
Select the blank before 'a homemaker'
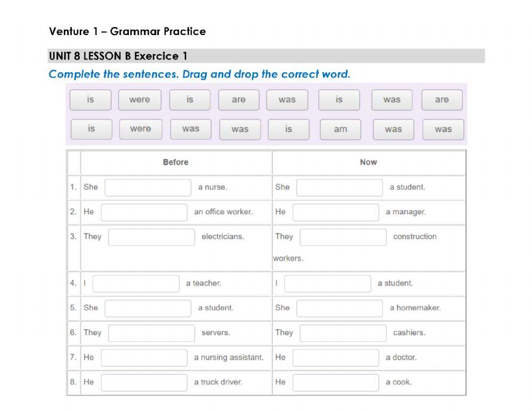click(339, 308)
